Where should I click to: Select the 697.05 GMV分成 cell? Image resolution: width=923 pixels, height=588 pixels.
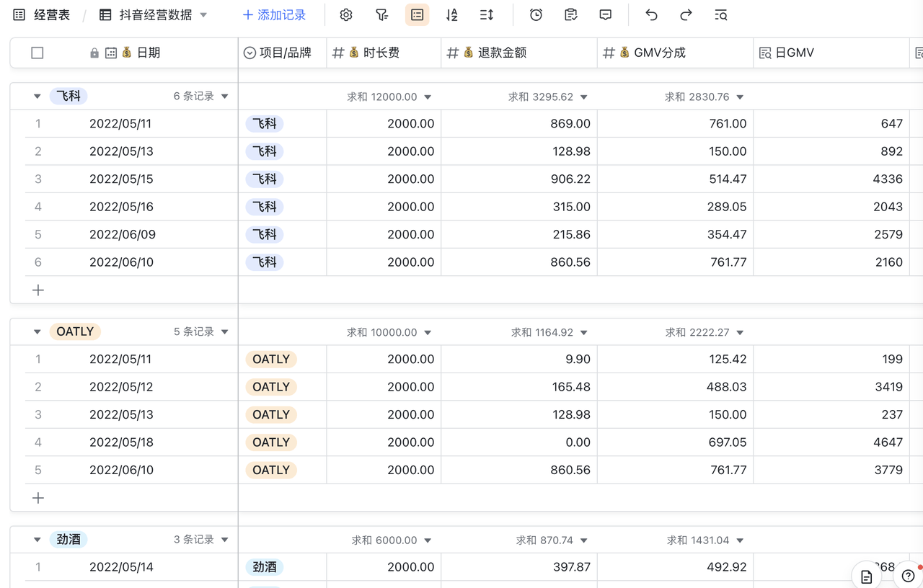click(676, 442)
